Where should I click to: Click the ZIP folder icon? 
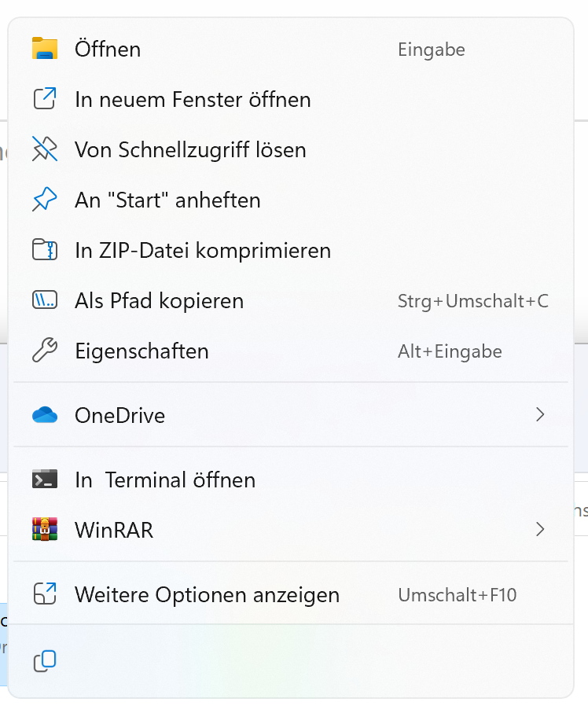[45, 251]
